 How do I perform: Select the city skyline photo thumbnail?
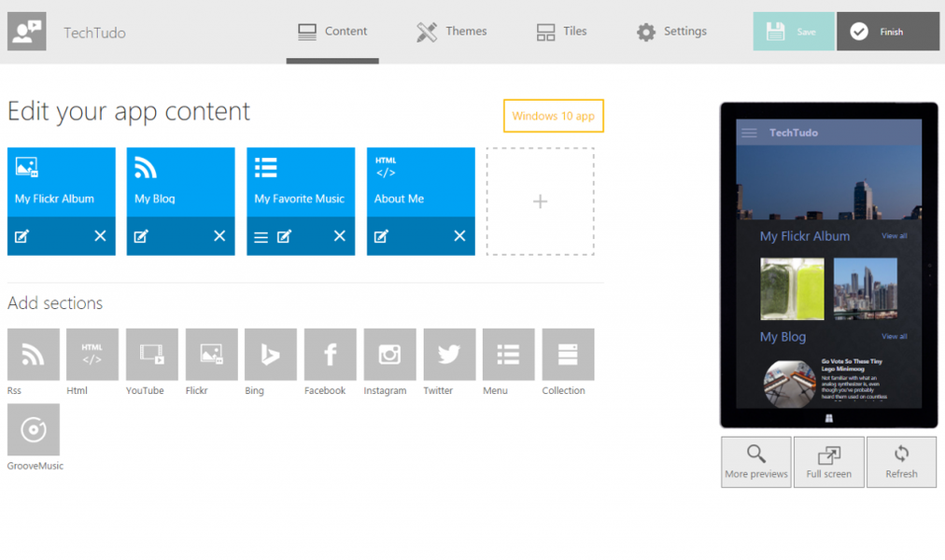tap(866, 288)
